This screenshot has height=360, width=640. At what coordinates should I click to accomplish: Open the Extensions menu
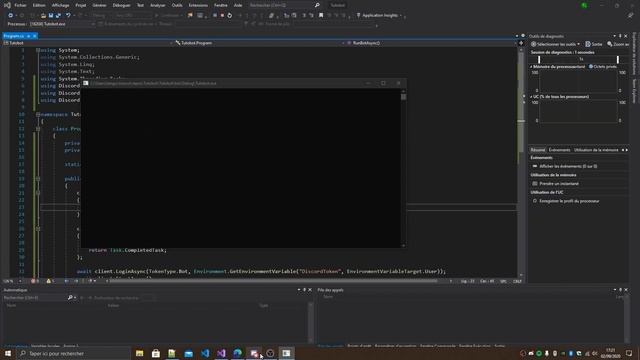[198, 5]
